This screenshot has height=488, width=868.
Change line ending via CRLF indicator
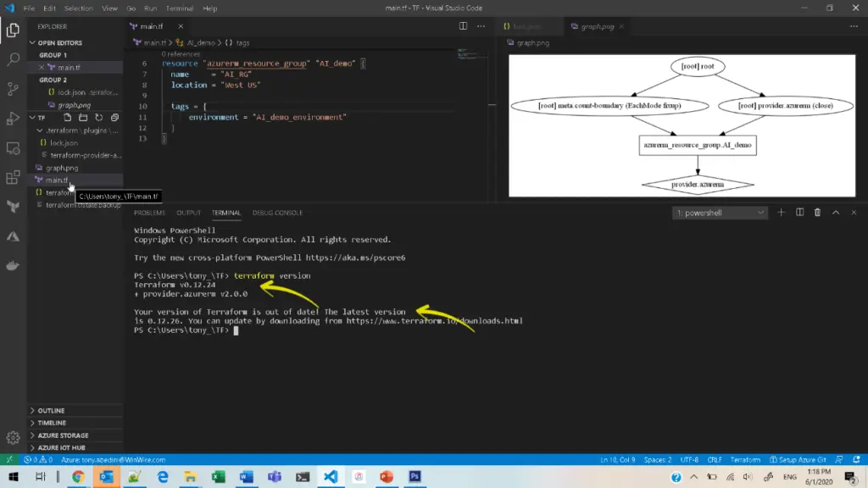(714, 459)
